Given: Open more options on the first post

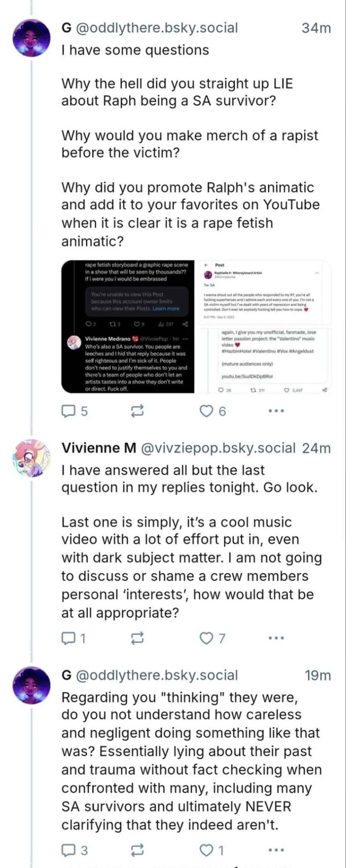Looking at the screenshot, I should (x=276, y=411).
